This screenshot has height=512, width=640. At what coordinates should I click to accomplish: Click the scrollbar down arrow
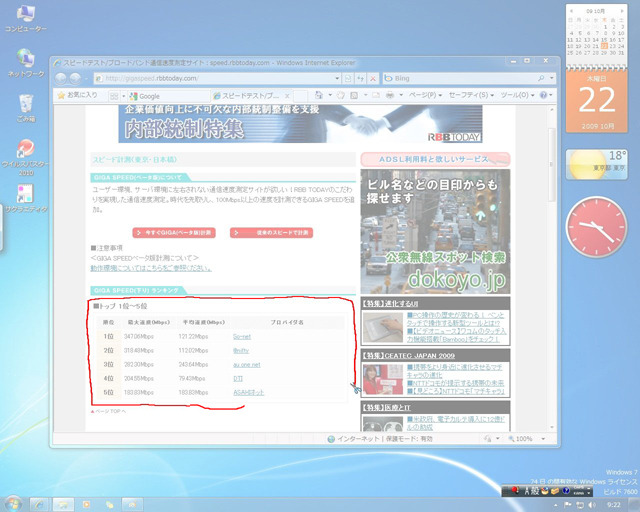click(x=552, y=427)
